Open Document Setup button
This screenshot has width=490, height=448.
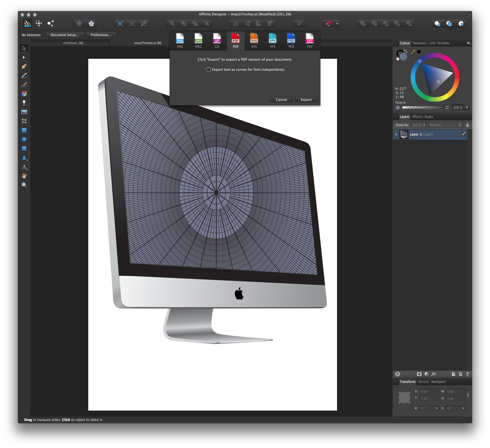64,35
